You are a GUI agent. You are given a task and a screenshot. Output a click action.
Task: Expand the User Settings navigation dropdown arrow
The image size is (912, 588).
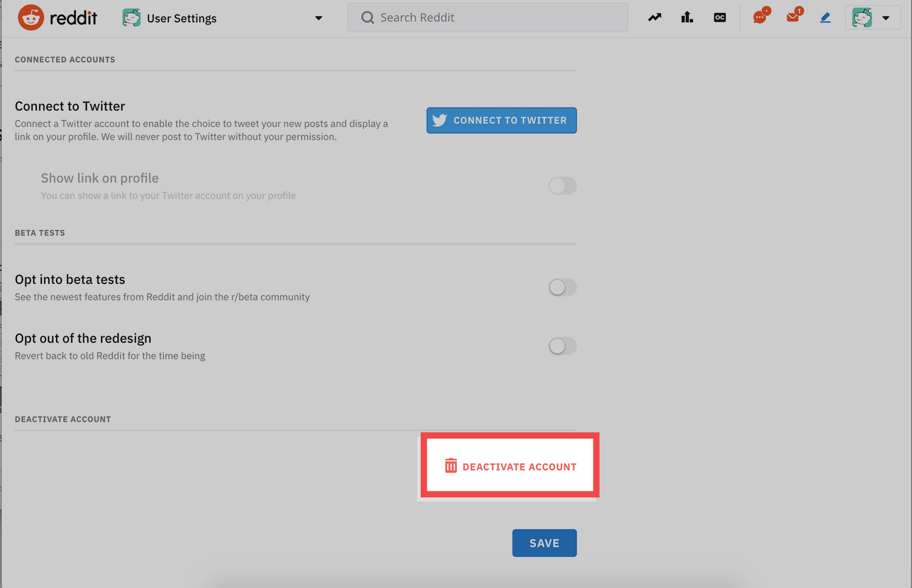[319, 18]
